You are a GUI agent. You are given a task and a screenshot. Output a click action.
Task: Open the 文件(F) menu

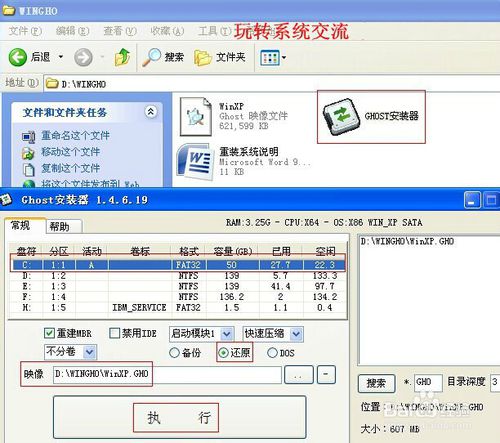click(25, 31)
